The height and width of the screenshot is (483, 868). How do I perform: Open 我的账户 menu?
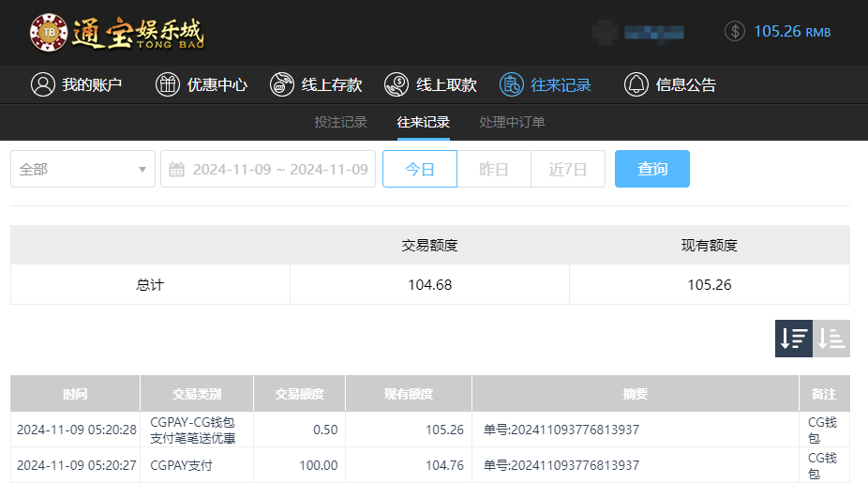[x=76, y=84]
